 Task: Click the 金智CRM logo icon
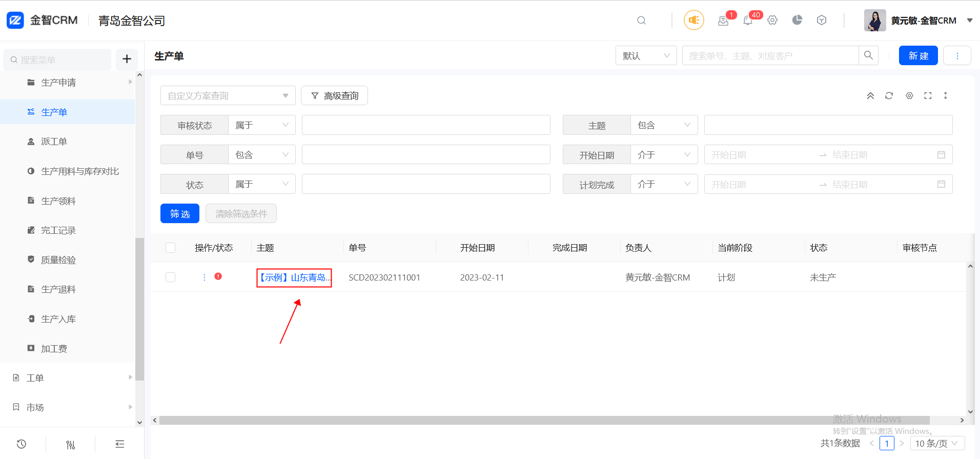point(15,21)
